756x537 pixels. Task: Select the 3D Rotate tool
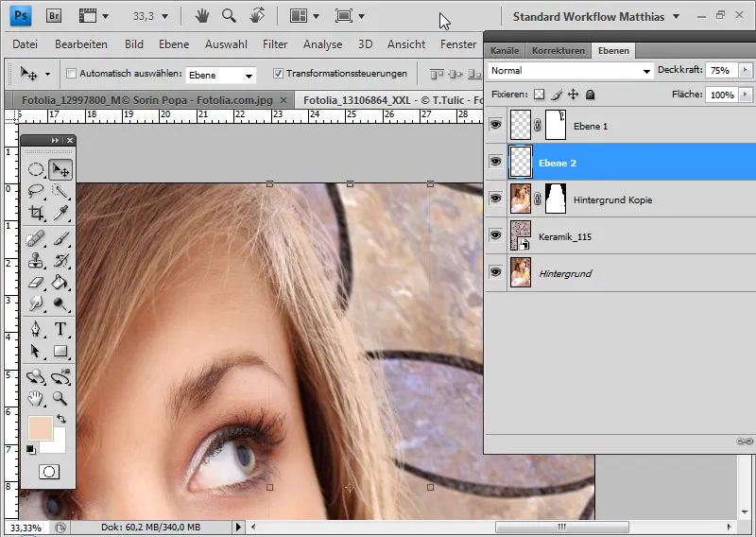pos(36,377)
